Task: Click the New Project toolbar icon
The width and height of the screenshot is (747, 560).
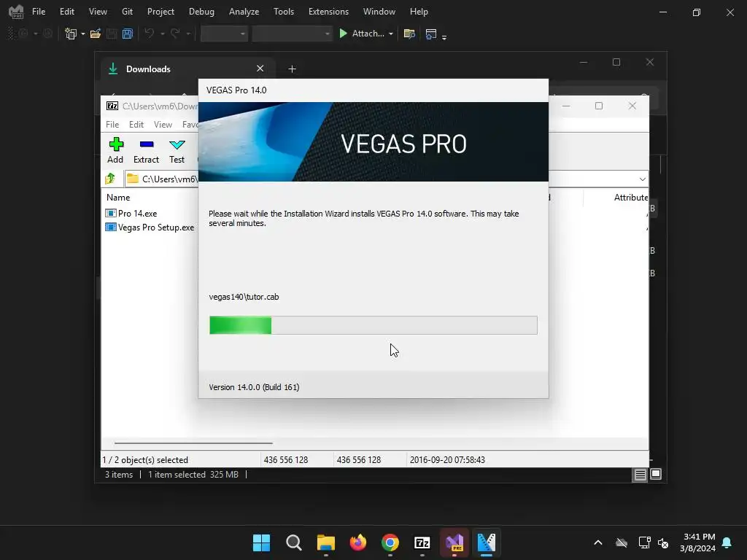Action: [x=71, y=34]
